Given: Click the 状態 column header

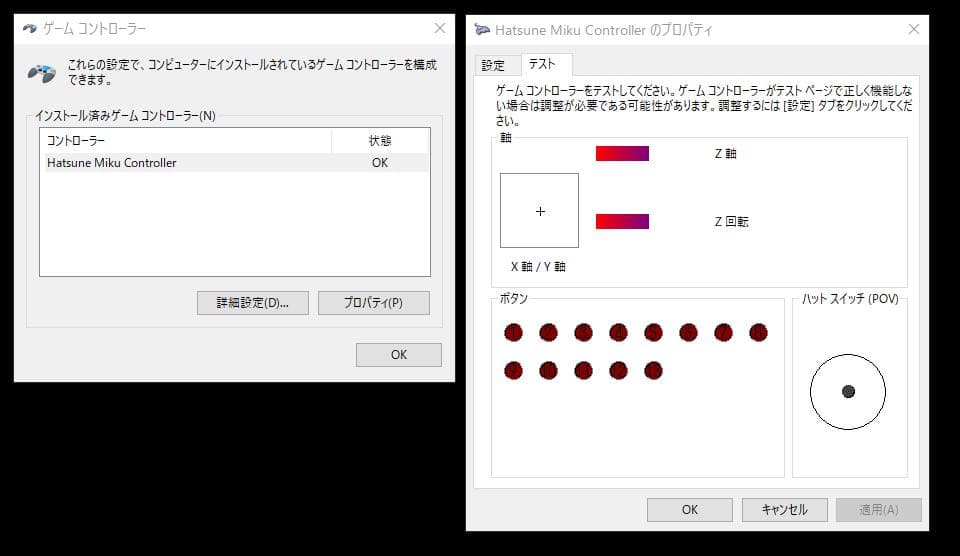Looking at the screenshot, I should click(380, 141).
